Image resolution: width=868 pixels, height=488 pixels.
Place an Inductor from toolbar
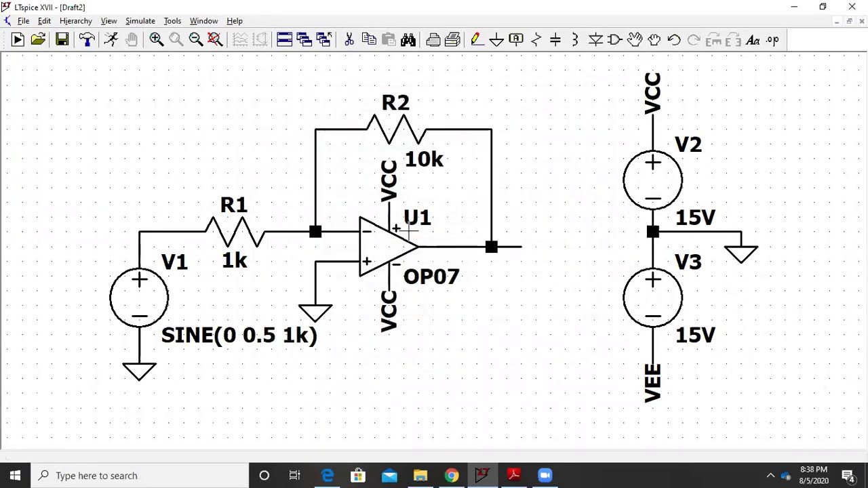click(x=575, y=40)
